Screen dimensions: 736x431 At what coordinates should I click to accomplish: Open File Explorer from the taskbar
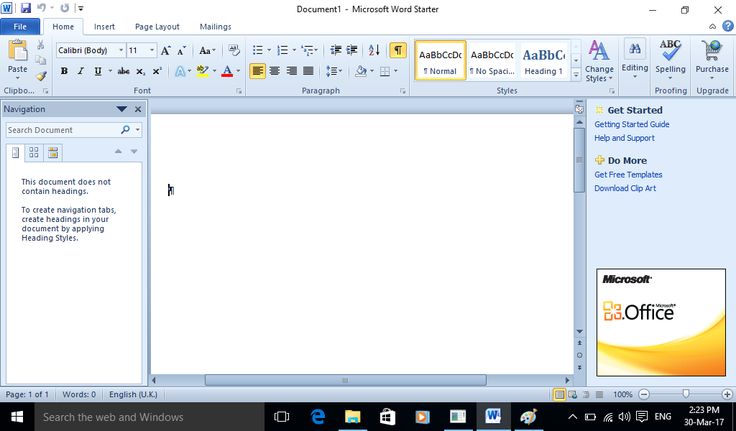click(353, 416)
